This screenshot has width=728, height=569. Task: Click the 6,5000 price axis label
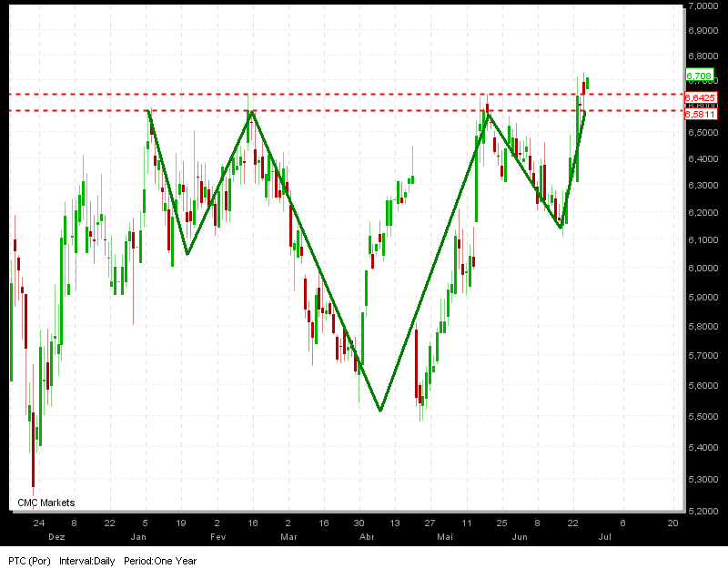click(x=703, y=133)
